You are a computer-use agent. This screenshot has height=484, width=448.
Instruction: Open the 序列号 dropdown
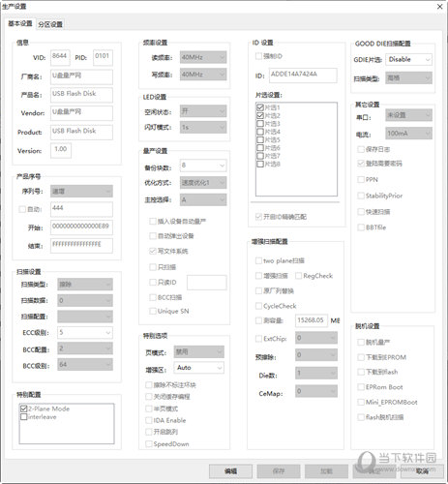[81, 192]
